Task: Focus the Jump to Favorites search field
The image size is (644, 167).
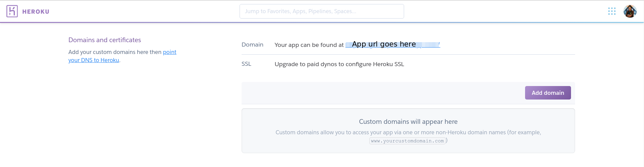Action: coord(321,11)
